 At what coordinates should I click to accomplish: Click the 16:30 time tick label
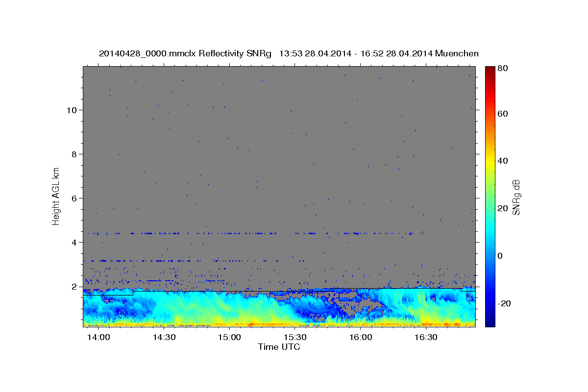pos(426,338)
